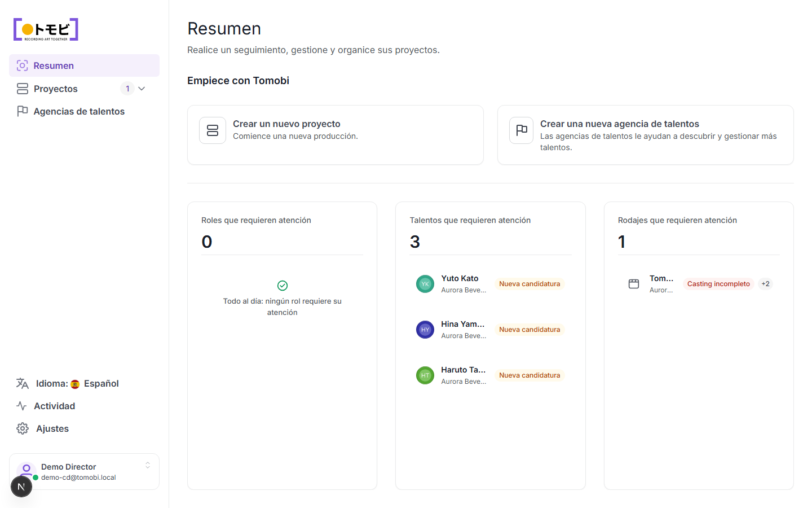The image size is (812, 508).
Task: Click the Roles que requieren atención count 0
Action: pos(207,242)
